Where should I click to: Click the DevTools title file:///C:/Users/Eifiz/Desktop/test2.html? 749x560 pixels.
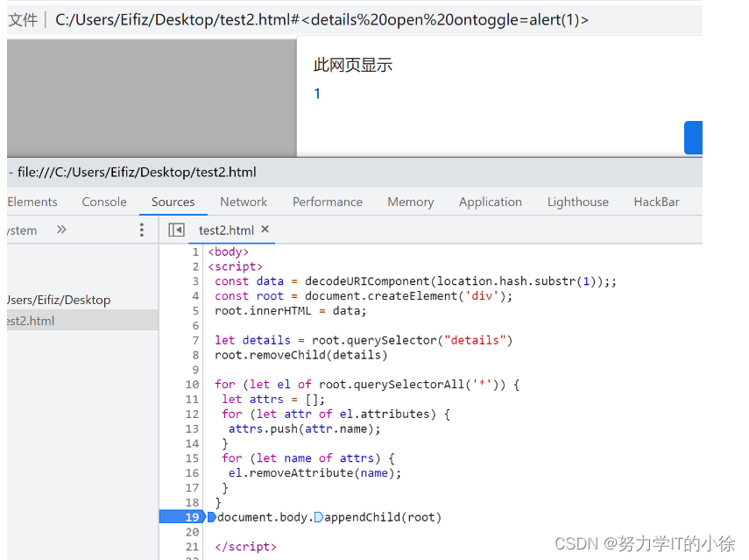pyautogui.click(x=137, y=172)
